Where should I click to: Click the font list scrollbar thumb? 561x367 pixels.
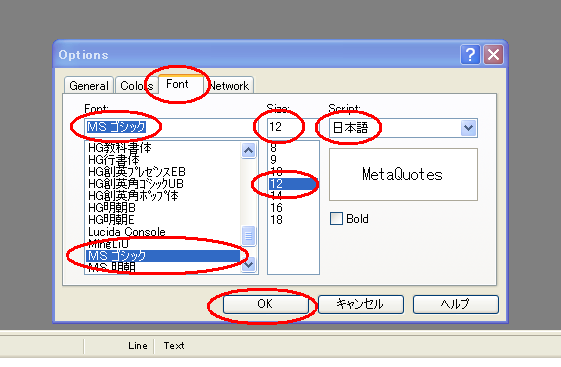pyautogui.click(x=249, y=236)
